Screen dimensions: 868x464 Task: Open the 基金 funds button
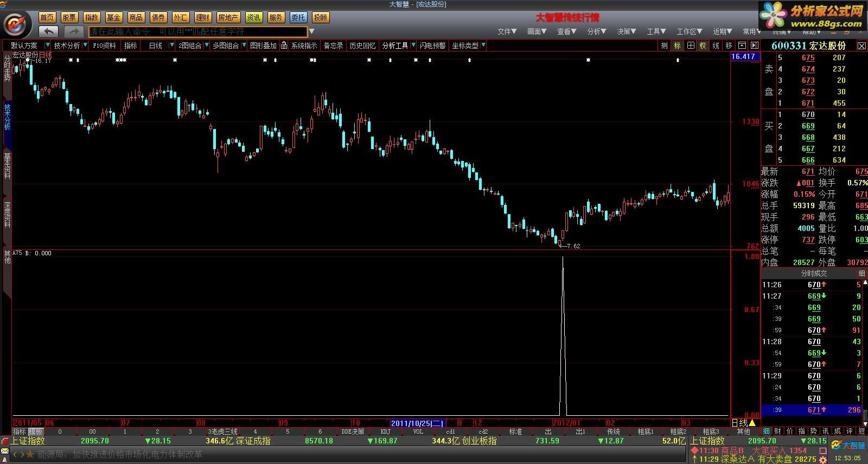(114, 17)
